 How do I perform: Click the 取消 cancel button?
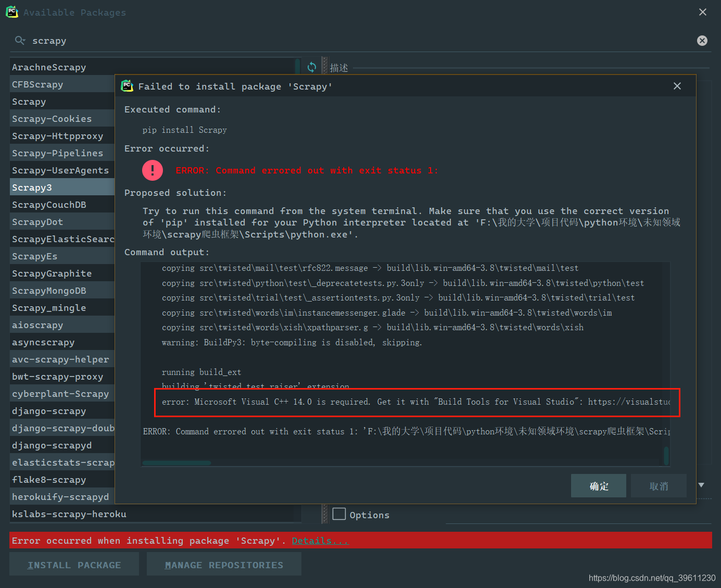pos(659,486)
